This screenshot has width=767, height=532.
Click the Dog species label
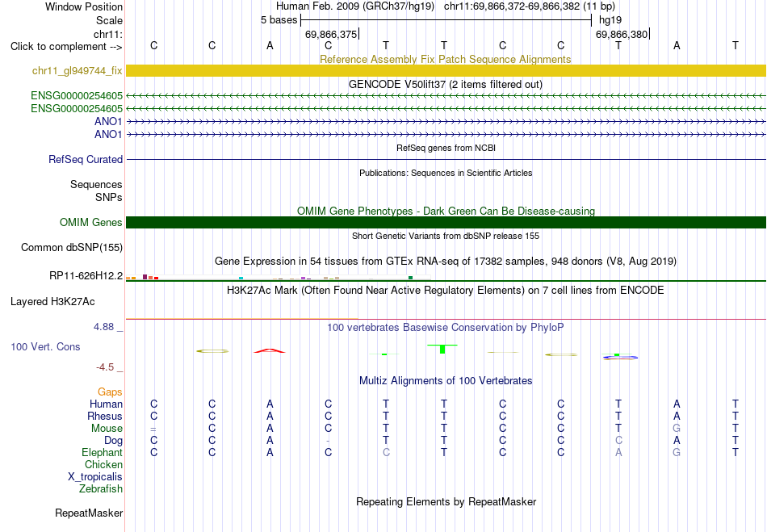pos(113,441)
